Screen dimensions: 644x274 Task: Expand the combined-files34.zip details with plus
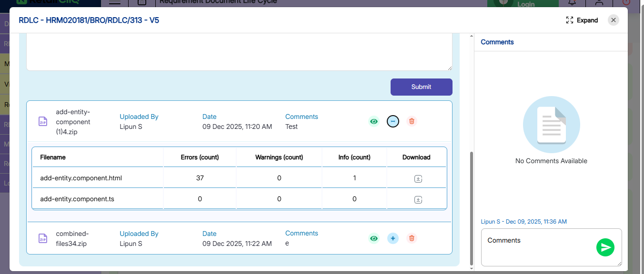click(393, 238)
